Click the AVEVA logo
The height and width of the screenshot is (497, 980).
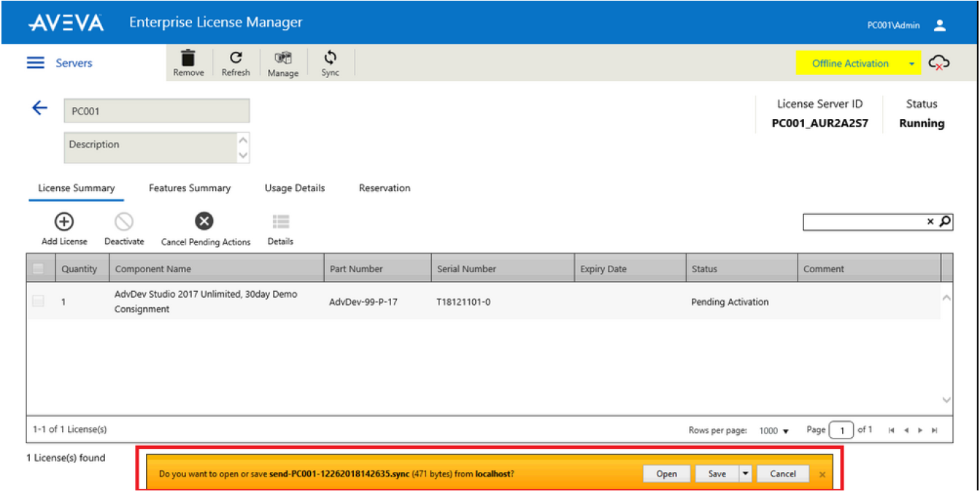[66, 23]
